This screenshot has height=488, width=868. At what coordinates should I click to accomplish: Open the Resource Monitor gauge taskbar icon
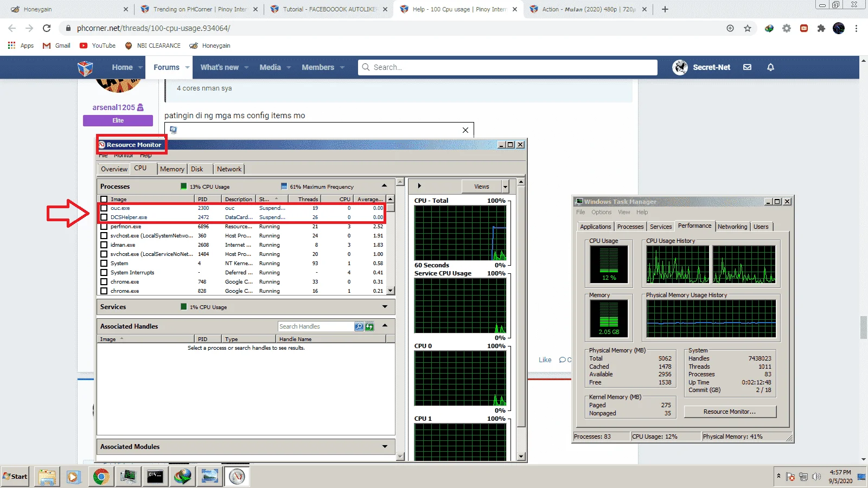237,477
